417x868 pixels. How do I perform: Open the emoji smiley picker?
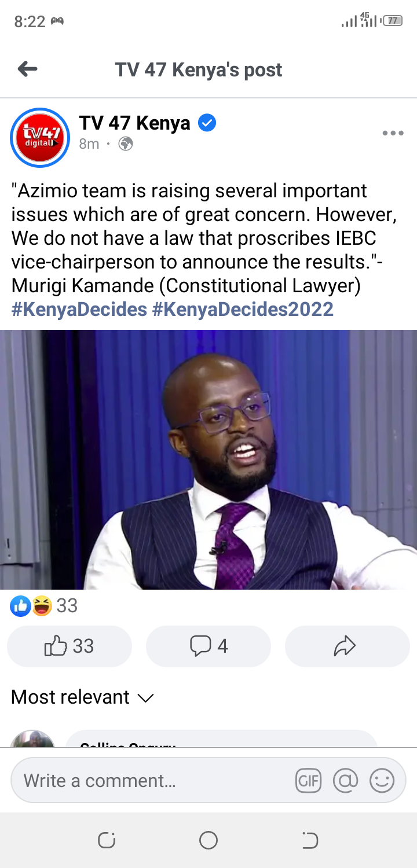point(382,781)
